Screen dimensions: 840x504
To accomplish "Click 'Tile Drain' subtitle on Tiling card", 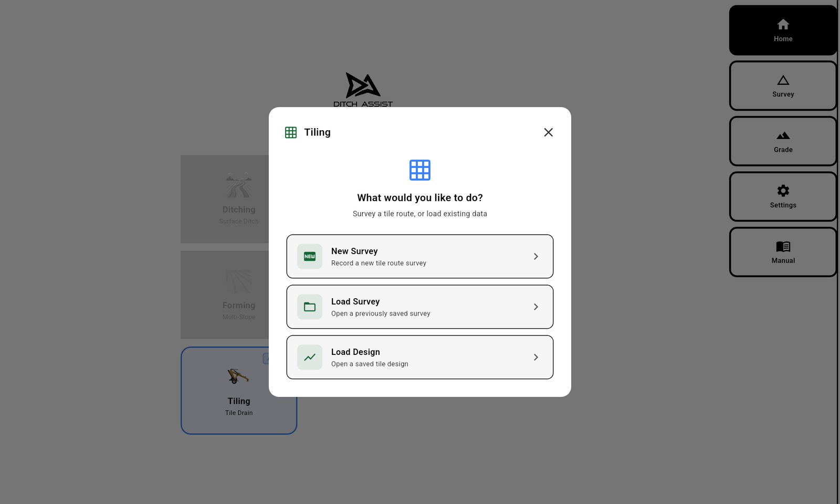I will 239,413.
